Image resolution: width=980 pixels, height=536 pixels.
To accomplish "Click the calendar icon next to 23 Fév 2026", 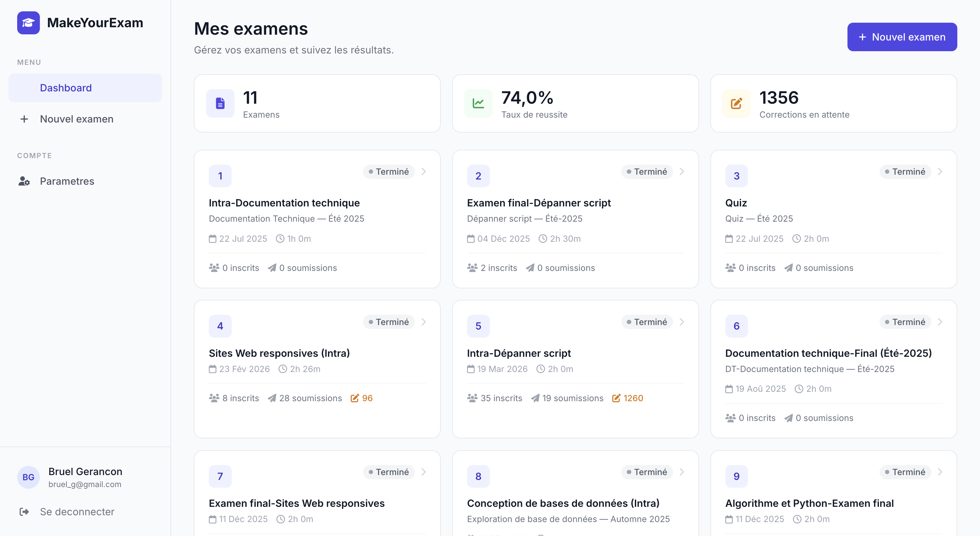I will [213, 369].
